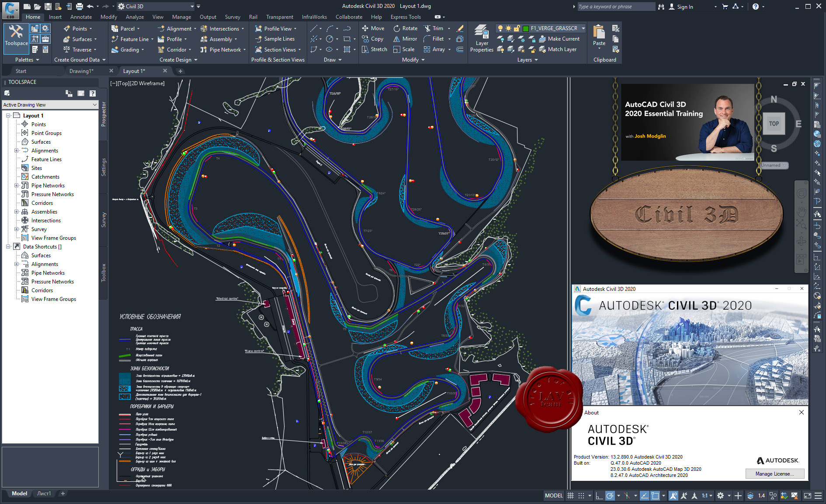826x504 pixels.
Task: Click the Circle draw tool icon
Action: 330,39
